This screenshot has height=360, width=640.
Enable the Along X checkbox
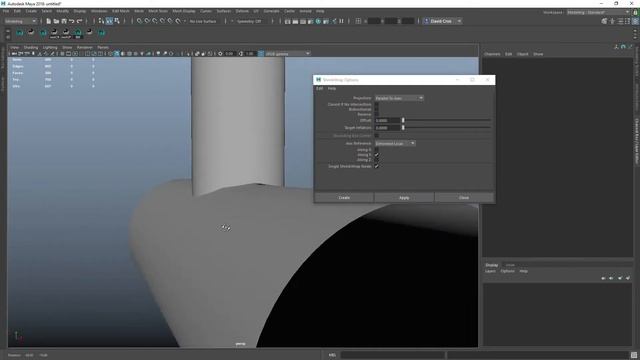pyautogui.click(x=376, y=150)
